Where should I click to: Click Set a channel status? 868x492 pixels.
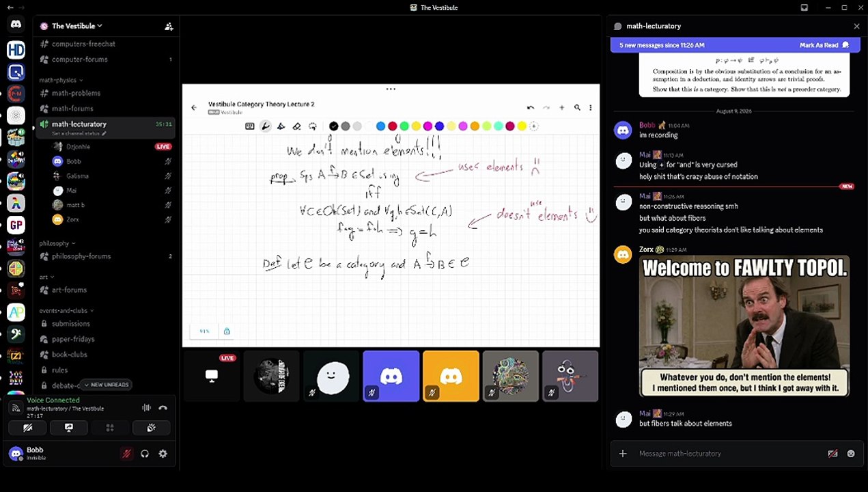tap(78, 134)
